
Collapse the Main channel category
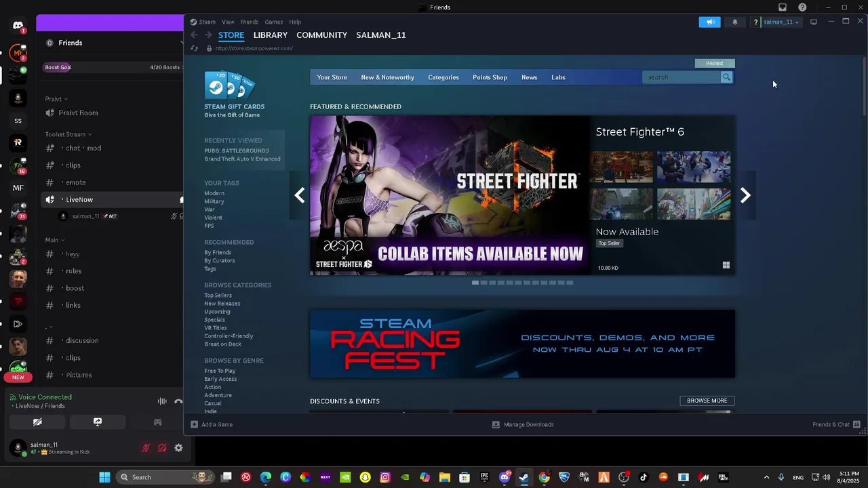pos(55,240)
